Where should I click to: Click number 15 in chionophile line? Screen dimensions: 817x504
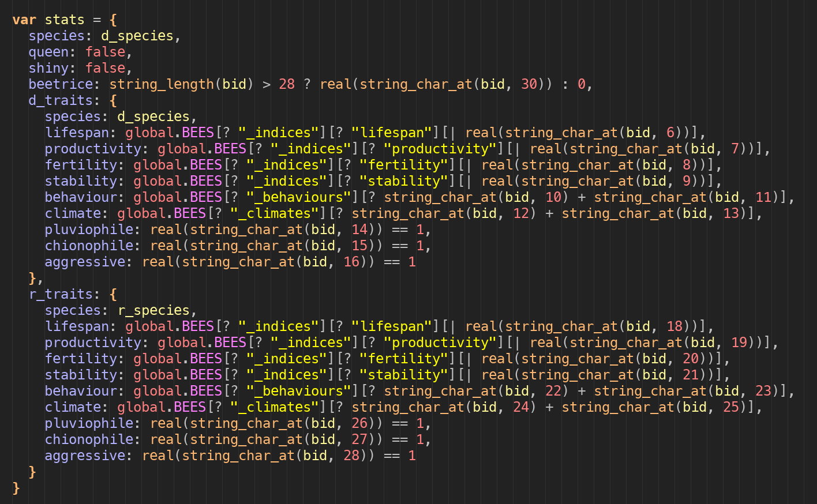(359, 246)
